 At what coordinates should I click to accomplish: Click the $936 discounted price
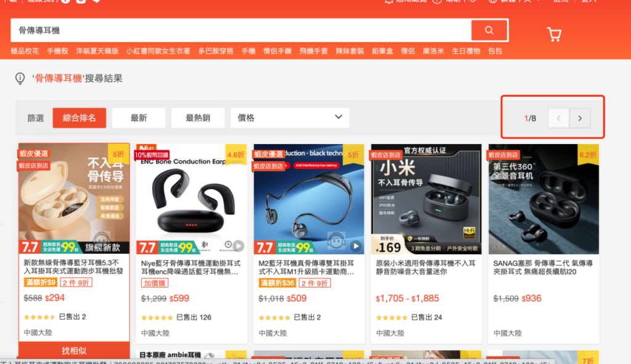pyautogui.click(x=532, y=299)
